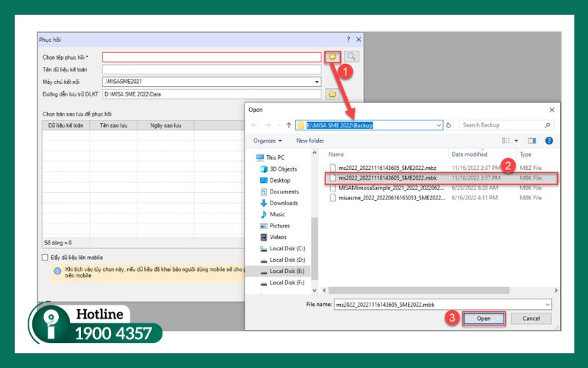Click New folder in the toolbar
Image resolution: width=588 pixels, height=368 pixels.
point(310,140)
